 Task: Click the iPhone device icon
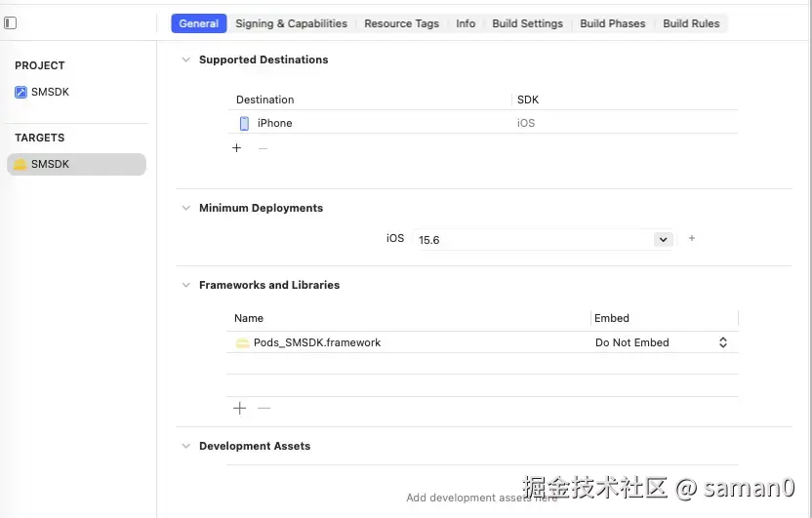[x=244, y=123]
